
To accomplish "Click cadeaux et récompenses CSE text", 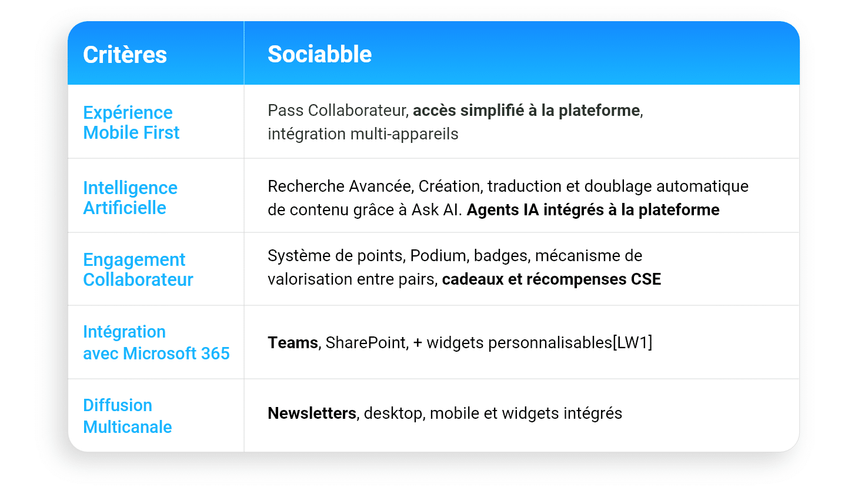I will 552,279.
